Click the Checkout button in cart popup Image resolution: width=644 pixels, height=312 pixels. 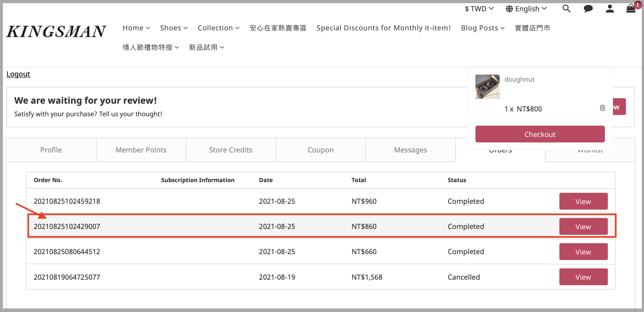point(540,134)
